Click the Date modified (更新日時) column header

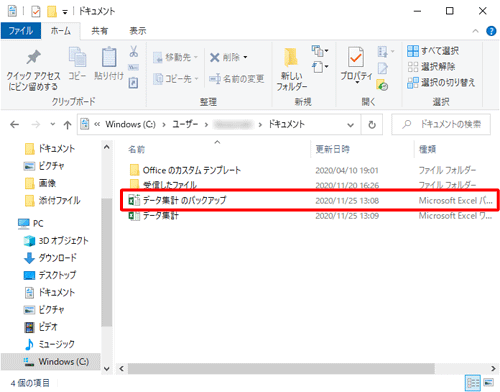click(x=332, y=149)
